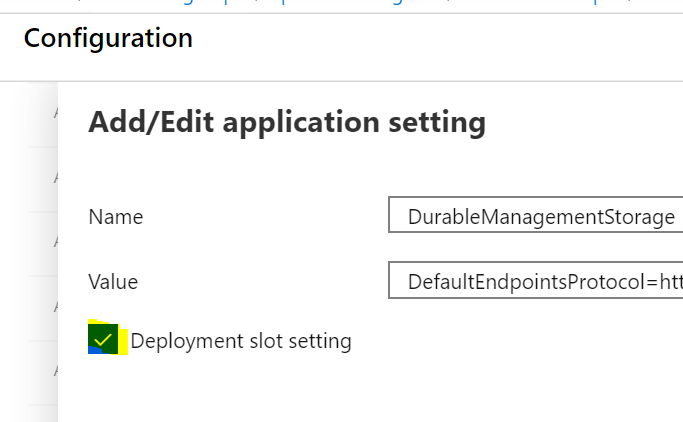The image size is (683, 422).
Task: Click the divider line under the Configuration header
Action: (x=340, y=81)
